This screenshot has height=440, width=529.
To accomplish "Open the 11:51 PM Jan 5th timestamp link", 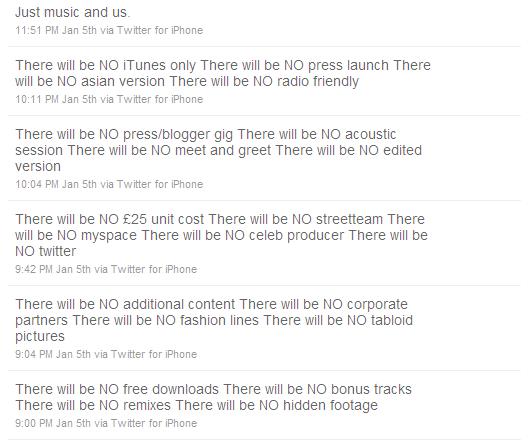I will click(x=56, y=30).
